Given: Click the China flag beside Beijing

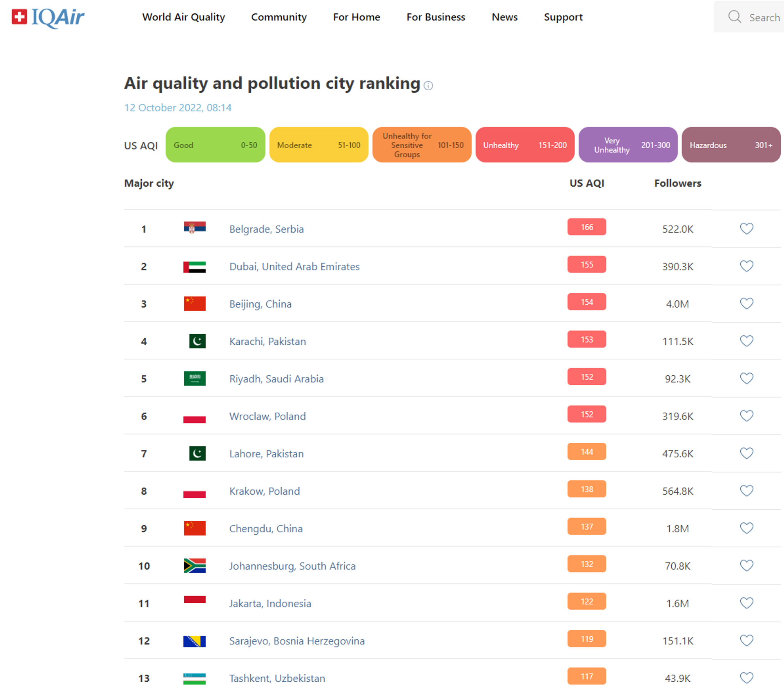Looking at the screenshot, I should pyautogui.click(x=194, y=303).
